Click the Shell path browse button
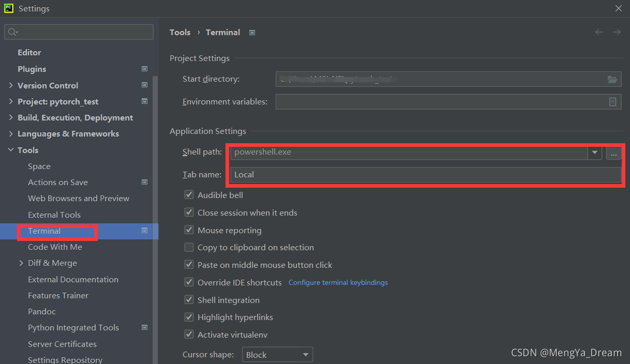Screen dimensions: 630x364 [613, 154]
